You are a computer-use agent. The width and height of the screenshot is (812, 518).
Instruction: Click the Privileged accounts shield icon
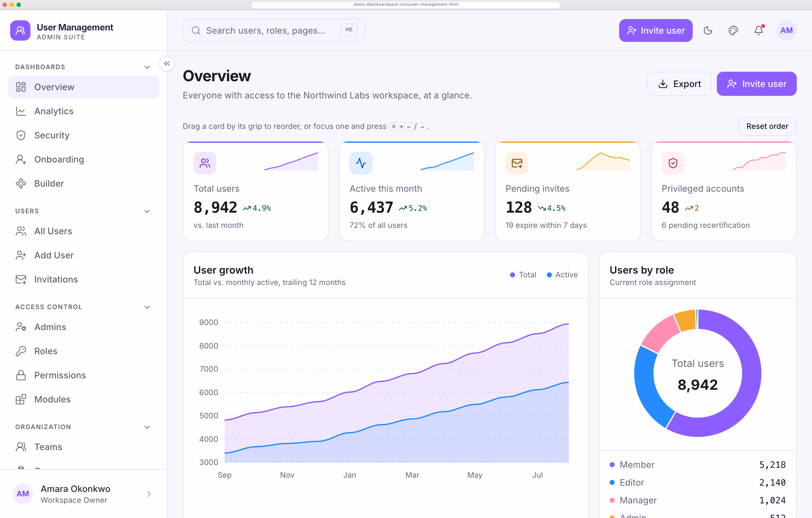(x=673, y=163)
